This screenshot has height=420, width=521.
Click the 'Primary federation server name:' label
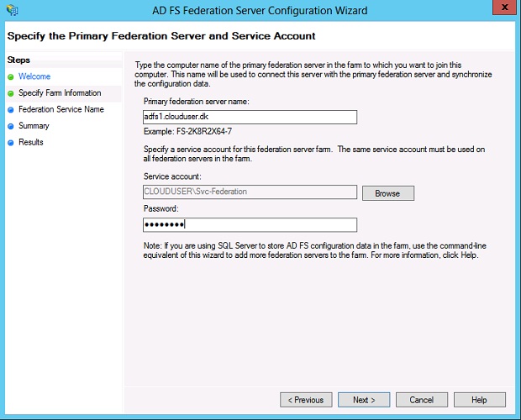click(196, 102)
